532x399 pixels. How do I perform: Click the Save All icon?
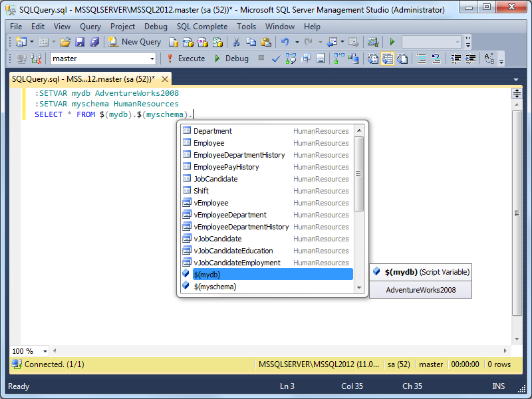(x=94, y=42)
